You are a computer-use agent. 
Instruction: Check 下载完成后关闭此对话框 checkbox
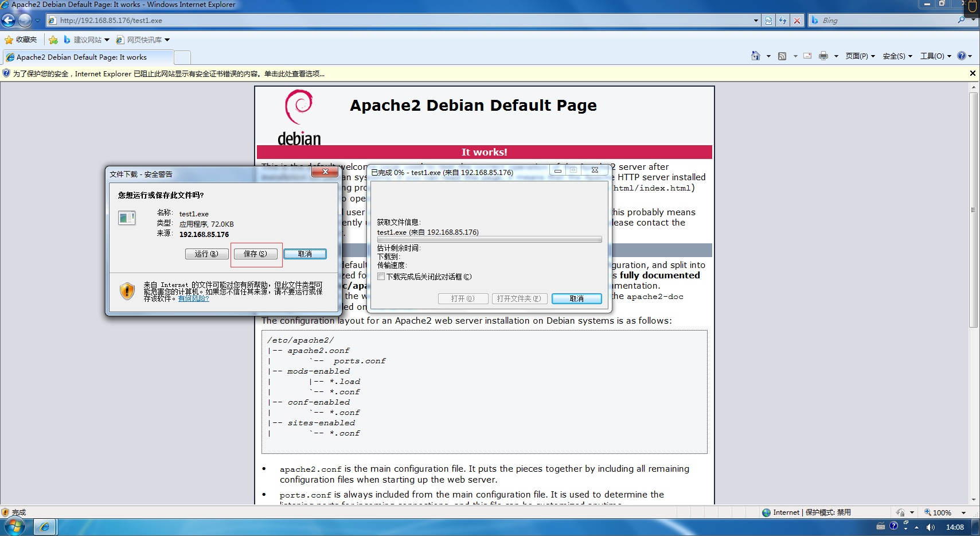381,277
